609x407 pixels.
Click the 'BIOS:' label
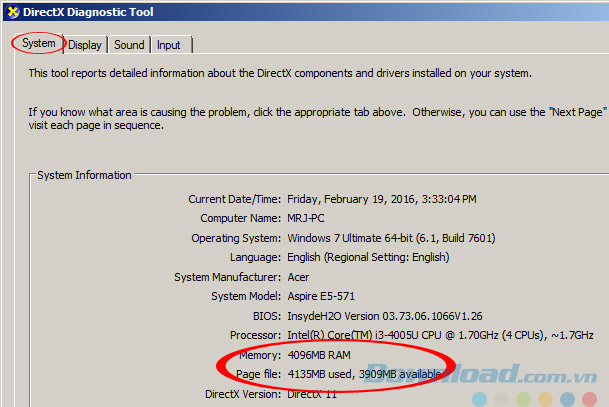click(267, 316)
